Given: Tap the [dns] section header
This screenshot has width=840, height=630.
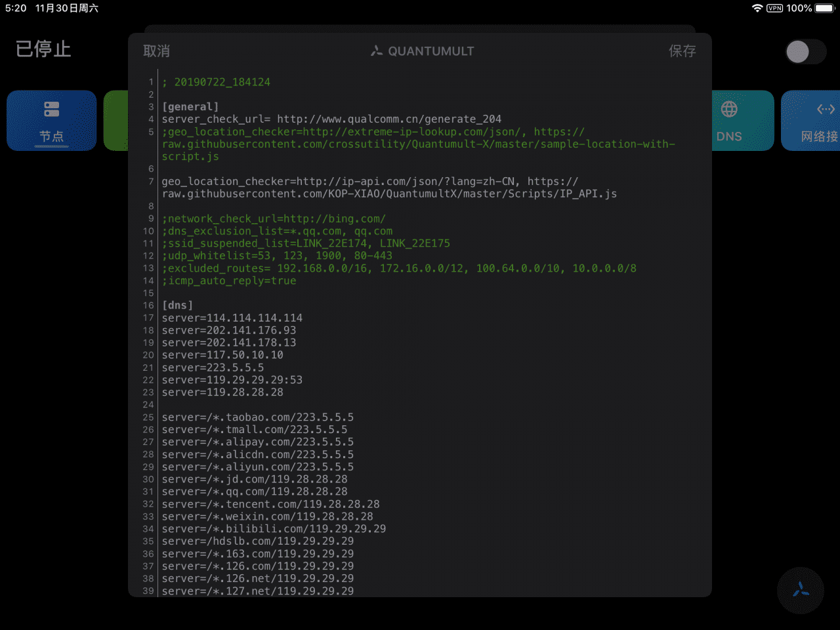Looking at the screenshot, I should (x=177, y=304).
